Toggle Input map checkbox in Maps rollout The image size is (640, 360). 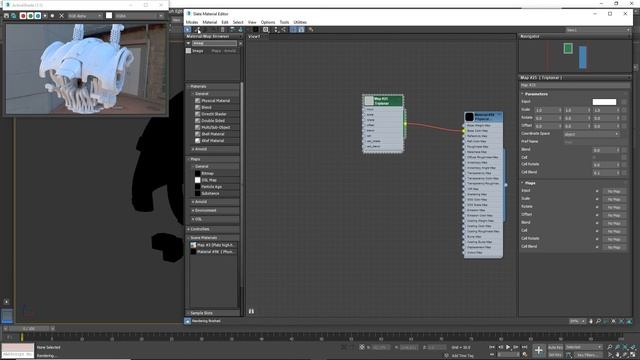tap(597, 191)
